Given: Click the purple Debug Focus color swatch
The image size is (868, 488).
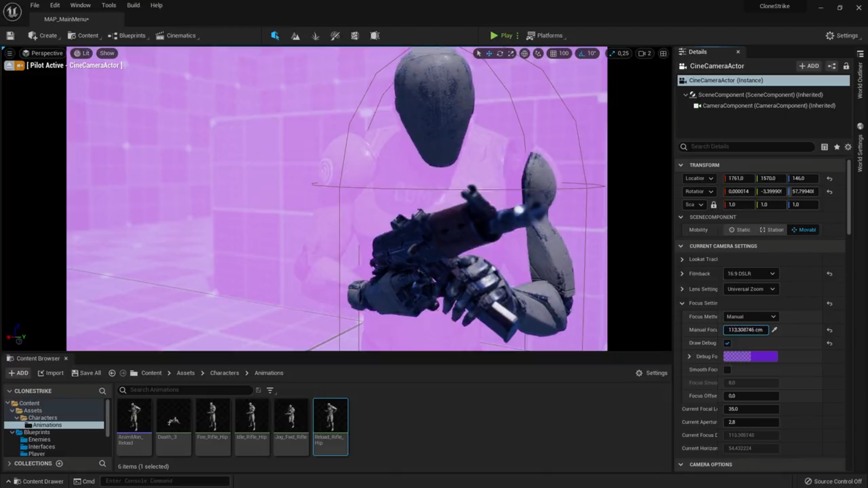Looking at the screenshot, I should (x=750, y=356).
